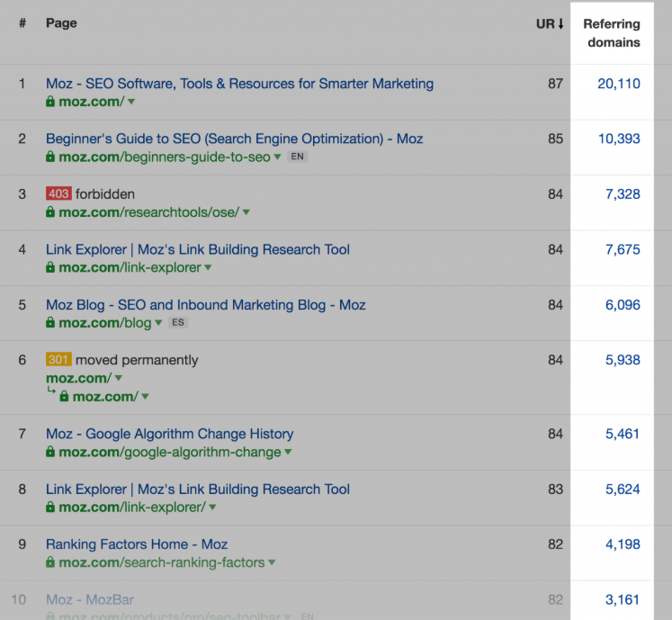Expand dropdown arrow next to row 6 non-secure moz.com/ URL
Screen dimensions: 672x620
119,378
